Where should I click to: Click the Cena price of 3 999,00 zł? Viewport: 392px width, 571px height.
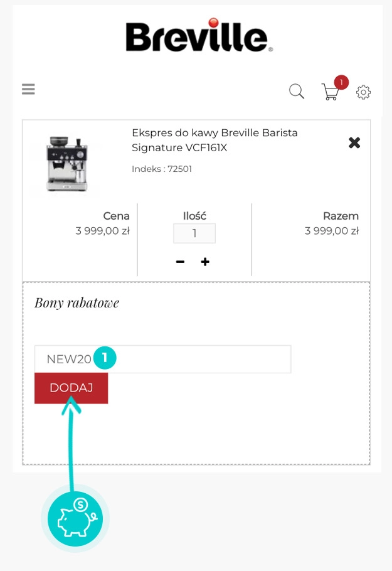[x=102, y=231]
